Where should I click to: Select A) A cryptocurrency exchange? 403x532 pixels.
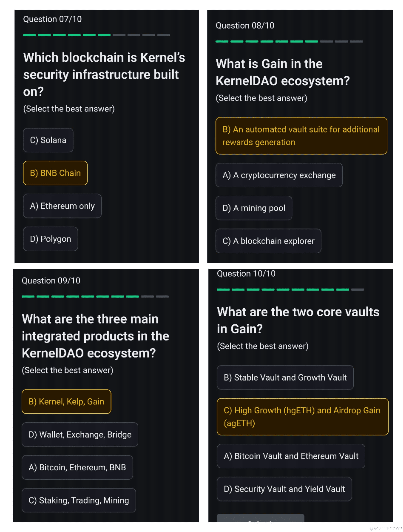(x=279, y=175)
